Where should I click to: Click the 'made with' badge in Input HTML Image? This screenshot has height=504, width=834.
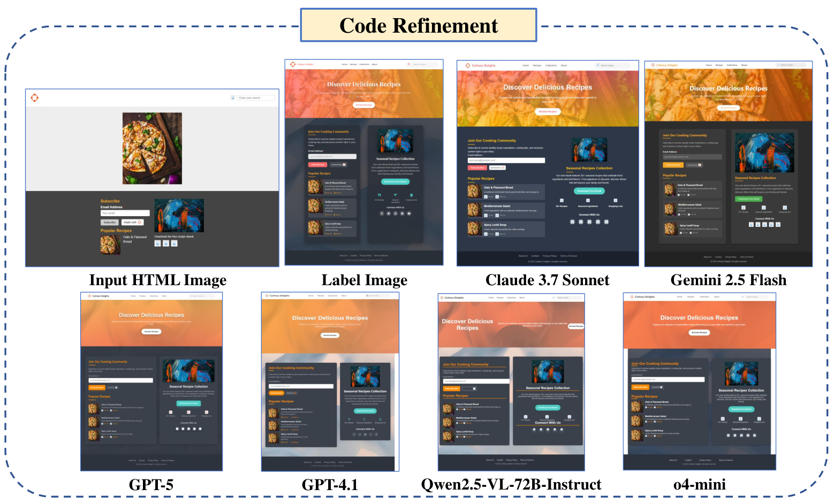click(132, 222)
